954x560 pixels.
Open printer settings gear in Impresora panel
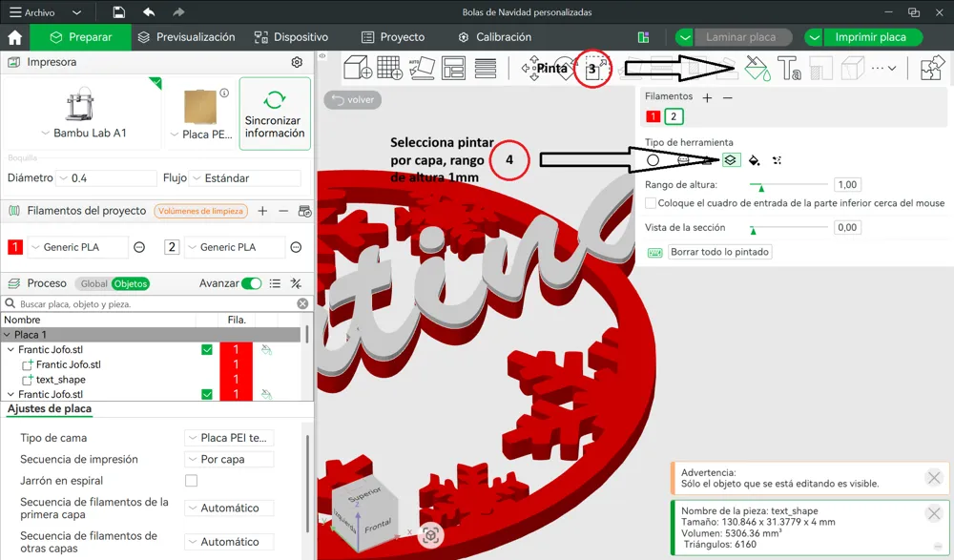tap(297, 62)
